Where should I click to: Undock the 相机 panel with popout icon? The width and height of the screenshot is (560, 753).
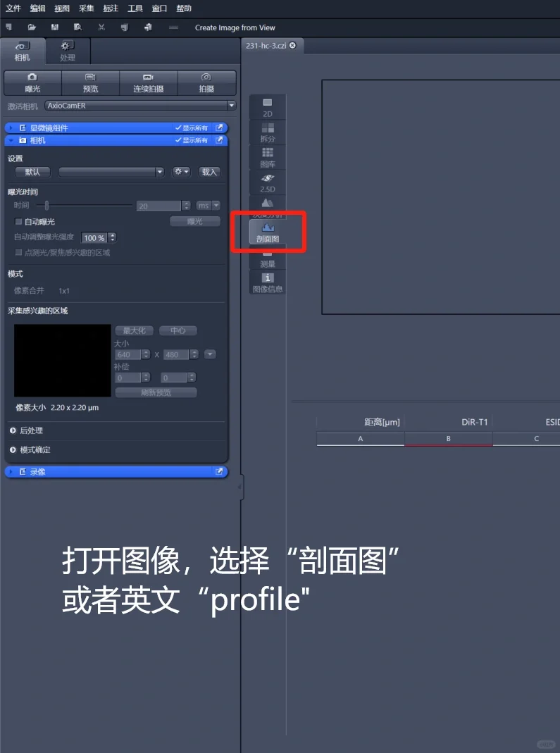[x=219, y=140]
